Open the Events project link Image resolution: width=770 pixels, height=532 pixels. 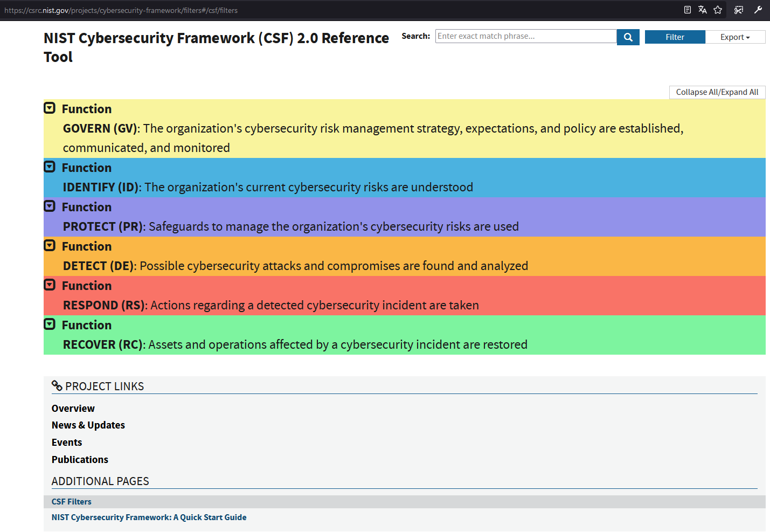[67, 443]
